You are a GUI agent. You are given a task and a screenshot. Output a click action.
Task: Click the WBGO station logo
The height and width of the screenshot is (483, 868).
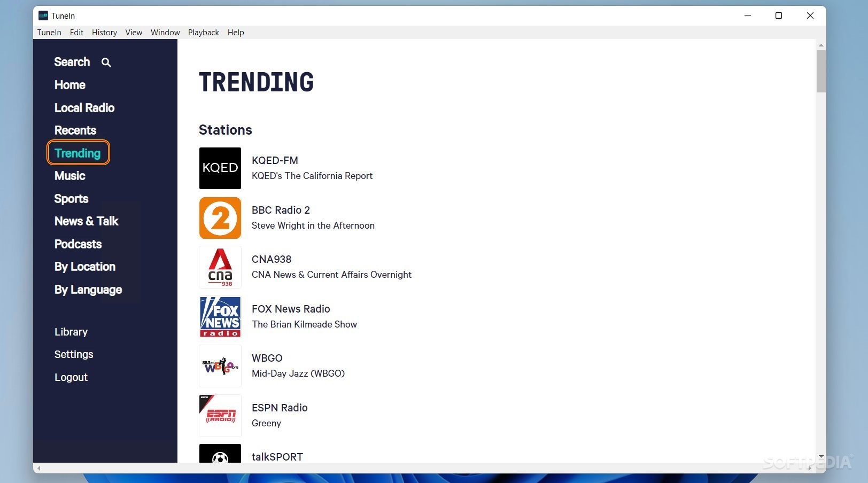220,366
